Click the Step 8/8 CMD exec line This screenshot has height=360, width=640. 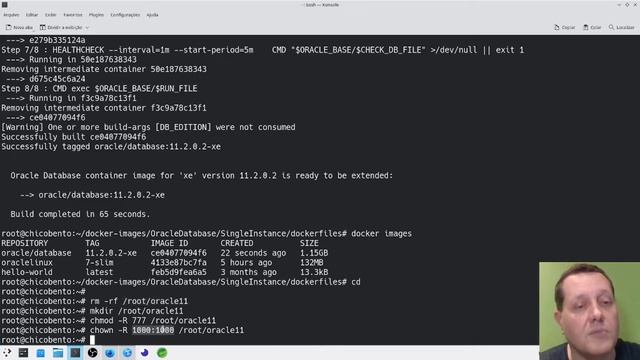point(99,89)
